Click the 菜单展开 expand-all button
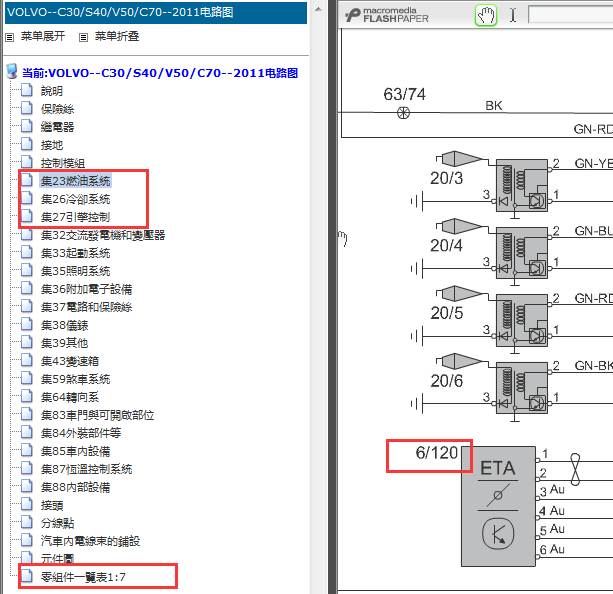613x594 pixels. click(x=43, y=36)
